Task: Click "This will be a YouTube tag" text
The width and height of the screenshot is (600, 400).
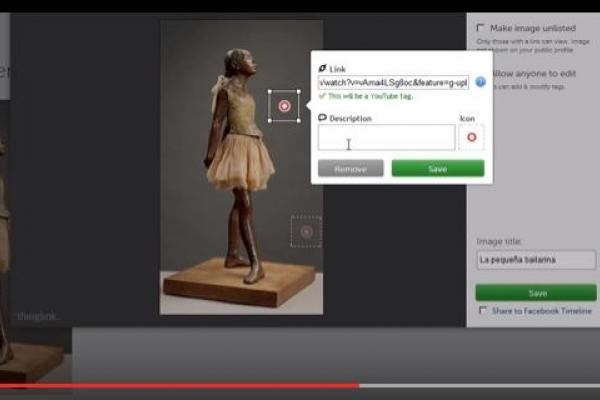Action: pyautogui.click(x=370, y=96)
